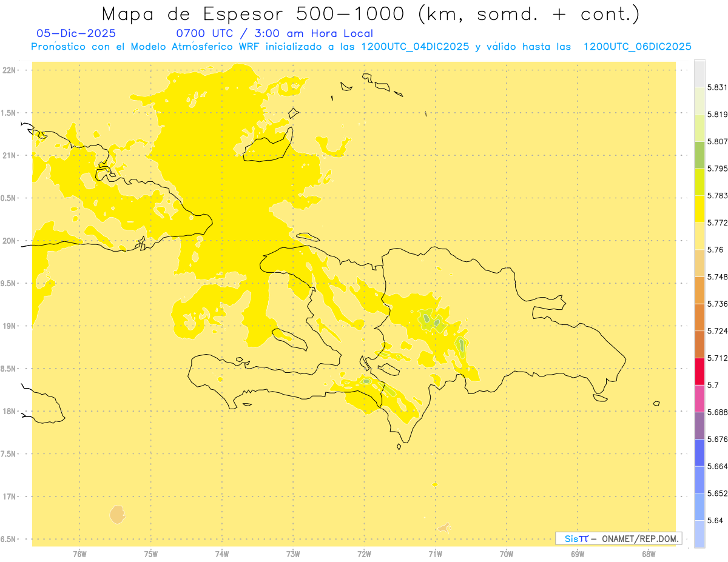Click the colorbar value 5.783
The height and width of the screenshot is (562, 728).
[x=717, y=196]
